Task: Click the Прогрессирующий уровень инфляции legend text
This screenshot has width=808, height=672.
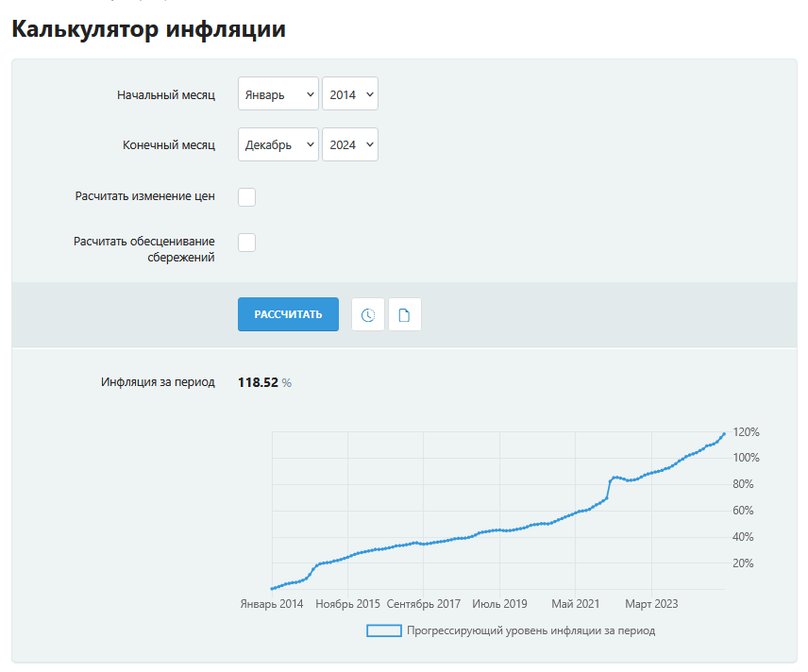Action: (x=529, y=630)
